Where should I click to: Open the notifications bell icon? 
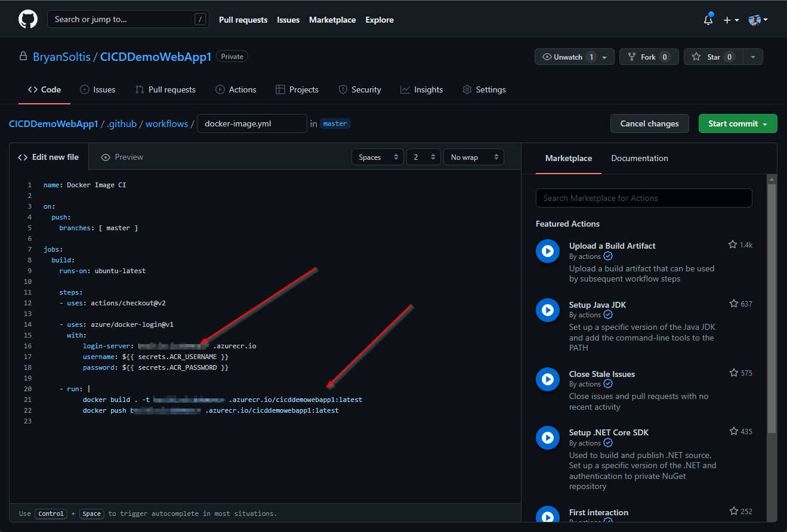pyautogui.click(x=708, y=20)
